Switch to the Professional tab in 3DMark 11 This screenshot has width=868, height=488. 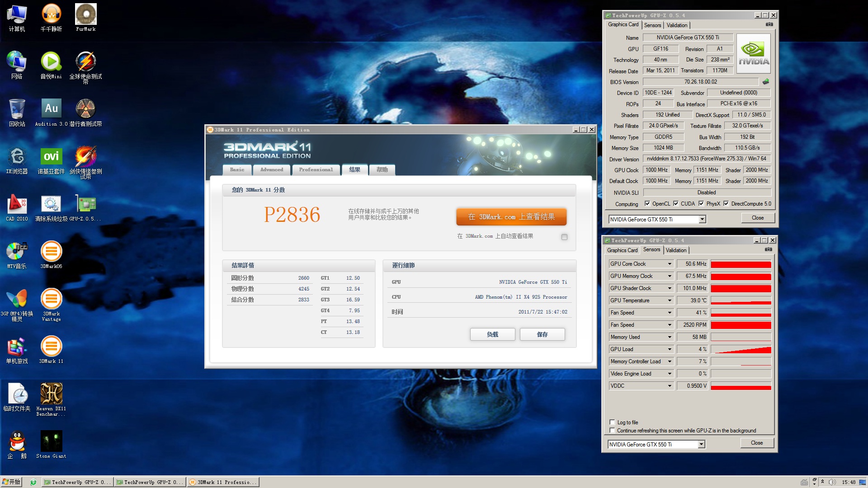[x=316, y=170]
